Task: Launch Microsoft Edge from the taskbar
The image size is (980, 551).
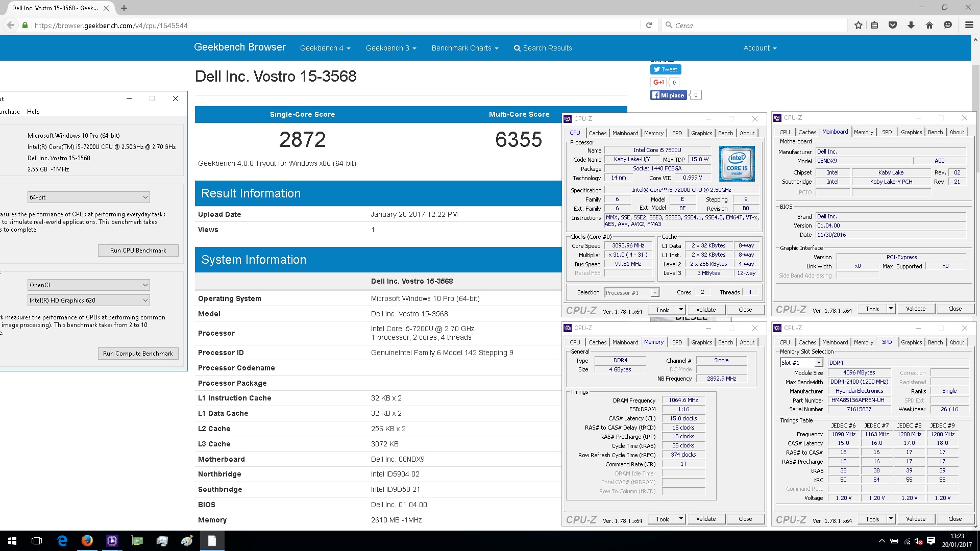Action: [62, 541]
